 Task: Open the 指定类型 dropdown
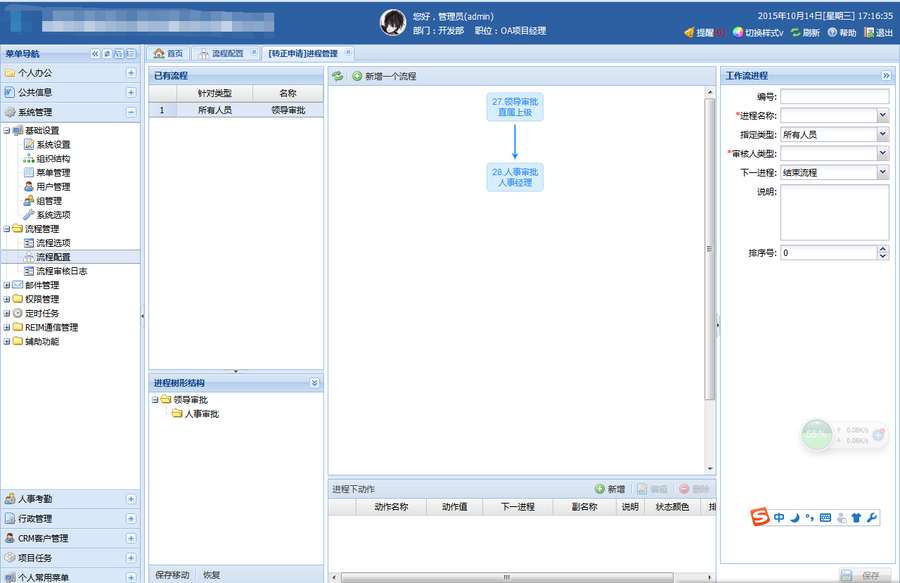click(880, 132)
